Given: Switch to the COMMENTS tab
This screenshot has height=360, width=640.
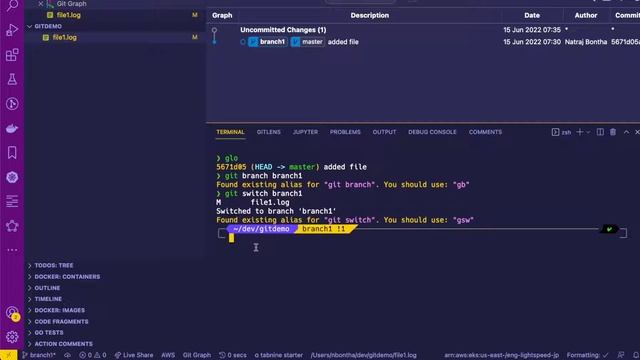Looking at the screenshot, I should coord(485,132).
